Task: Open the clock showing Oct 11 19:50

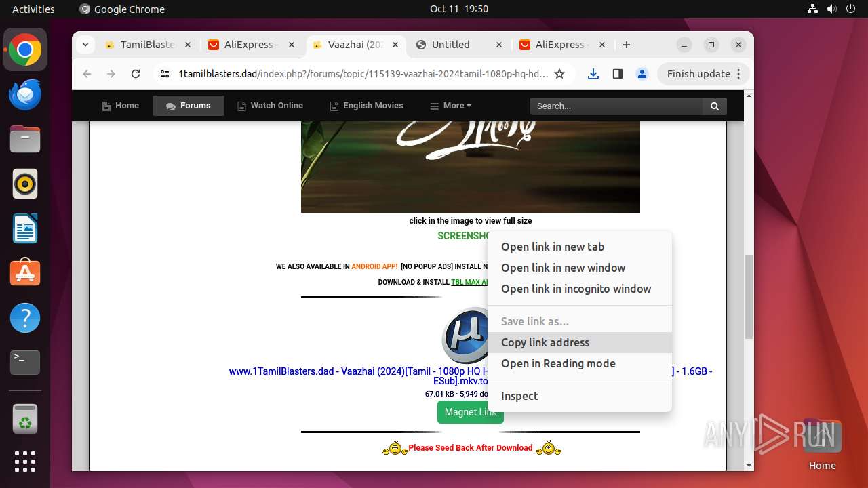Action: (459, 9)
